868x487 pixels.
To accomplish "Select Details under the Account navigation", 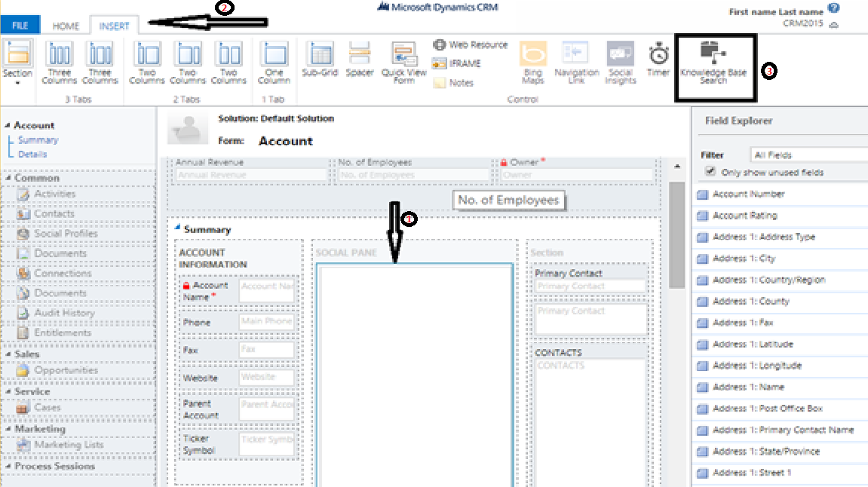I will (x=31, y=153).
